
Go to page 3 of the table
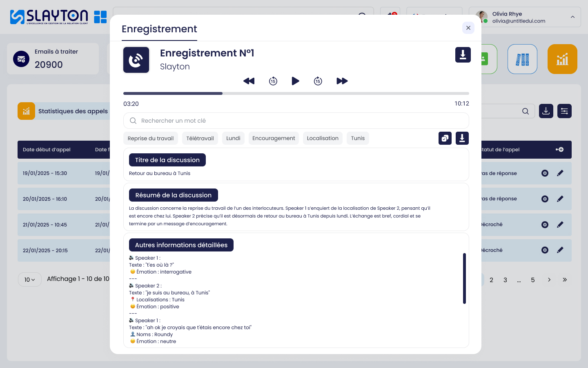coord(505,280)
